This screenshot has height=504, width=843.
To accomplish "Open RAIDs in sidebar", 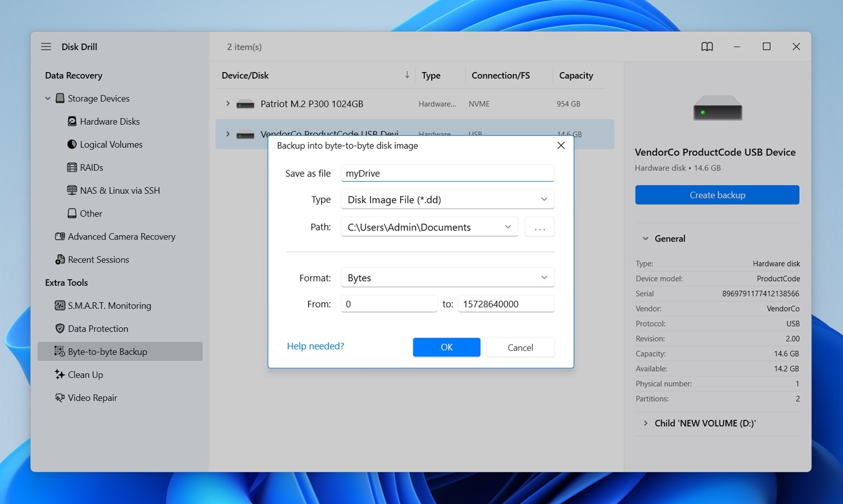I will click(x=92, y=167).
